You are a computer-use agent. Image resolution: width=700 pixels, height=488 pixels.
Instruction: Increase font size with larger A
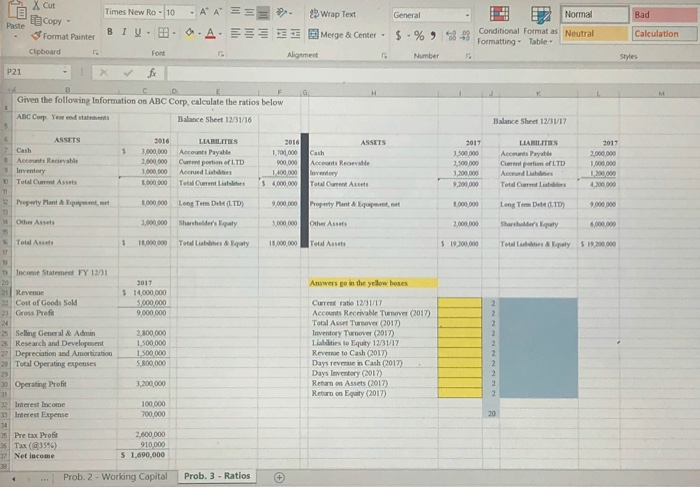click(204, 12)
